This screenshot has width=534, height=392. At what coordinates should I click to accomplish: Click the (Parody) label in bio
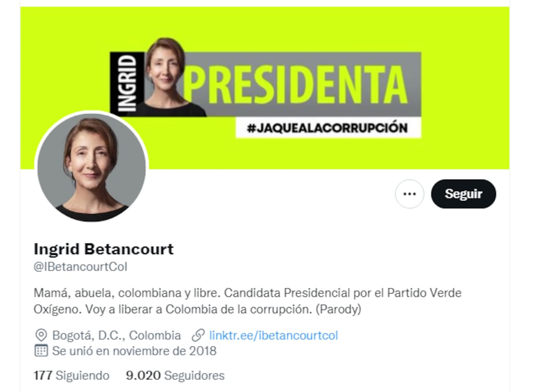tap(338, 309)
